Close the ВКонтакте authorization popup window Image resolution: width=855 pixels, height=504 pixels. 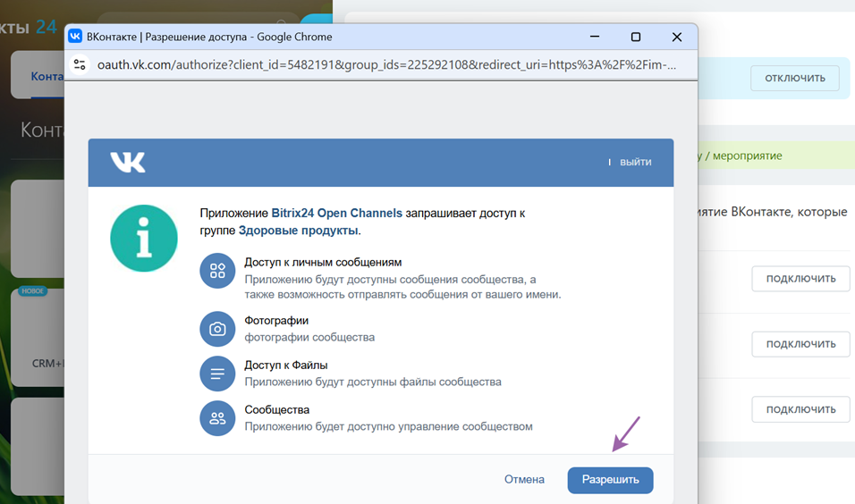click(677, 37)
